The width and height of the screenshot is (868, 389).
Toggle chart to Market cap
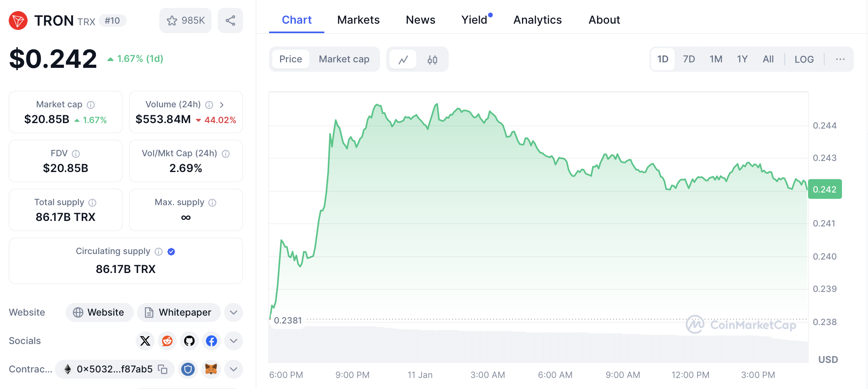[x=344, y=59]
